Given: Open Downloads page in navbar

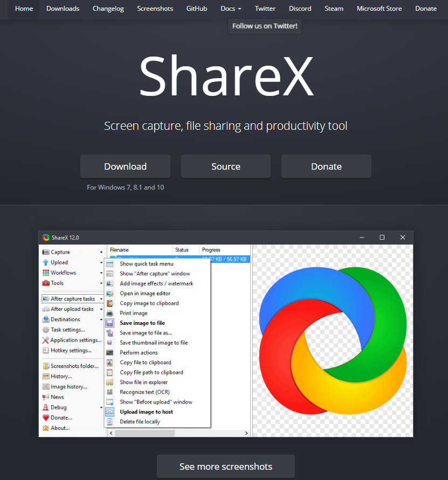Looking at the screenshot, I should (63, 9).
